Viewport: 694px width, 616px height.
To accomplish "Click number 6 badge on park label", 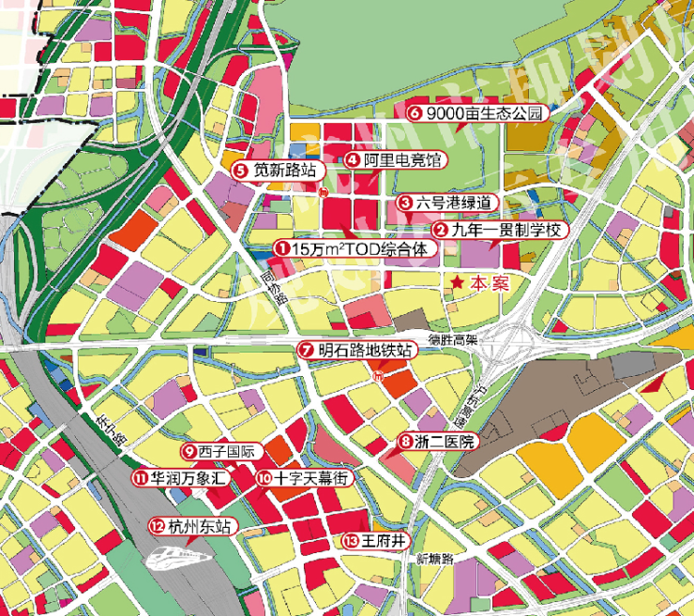I will click(x=415, y=113).
